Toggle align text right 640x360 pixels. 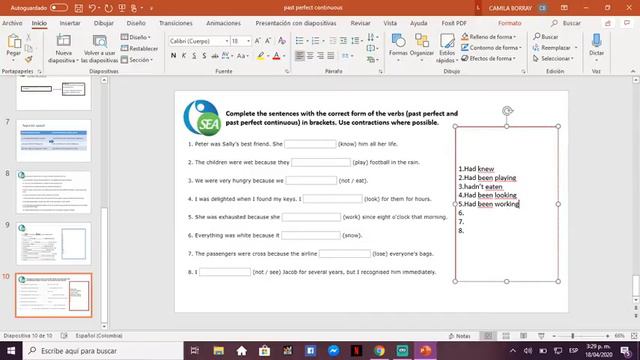(320, 56)
